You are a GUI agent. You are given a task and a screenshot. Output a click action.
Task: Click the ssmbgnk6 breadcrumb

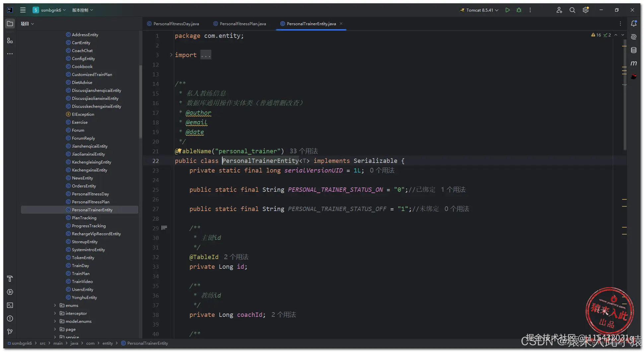tap(20, 343)
